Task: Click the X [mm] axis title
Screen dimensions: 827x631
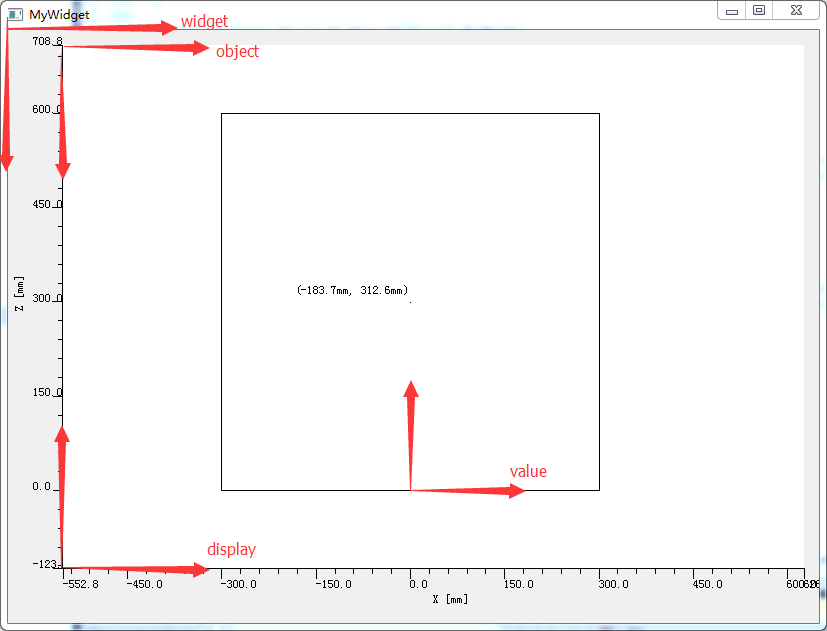Action: (450, 599)
